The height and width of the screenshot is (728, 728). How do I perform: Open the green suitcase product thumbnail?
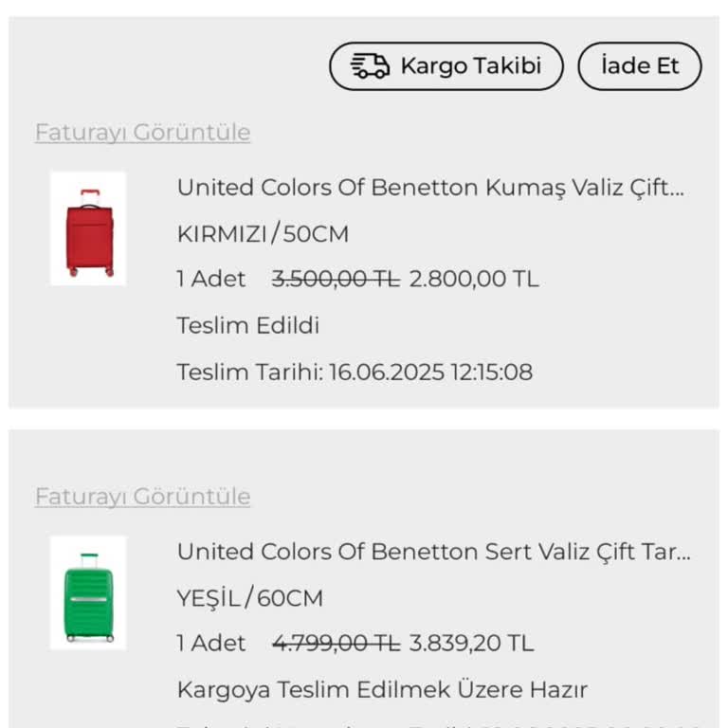[88, 592]
